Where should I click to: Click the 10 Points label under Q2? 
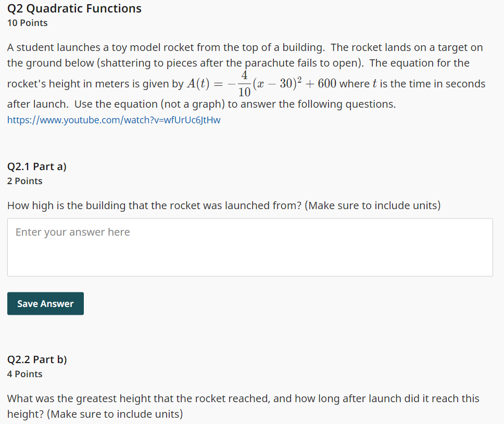click(x=27, y=23)
